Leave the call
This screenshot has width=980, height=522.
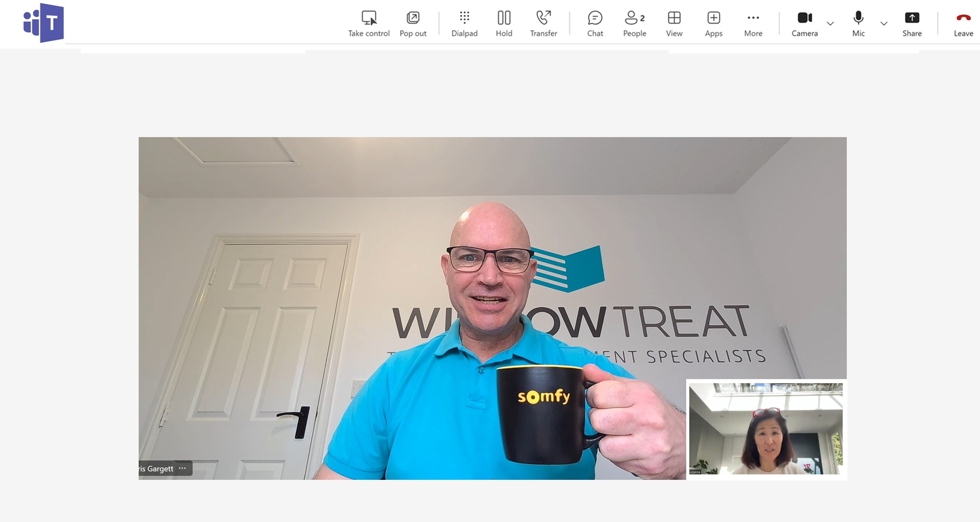(x=963, y=19)
